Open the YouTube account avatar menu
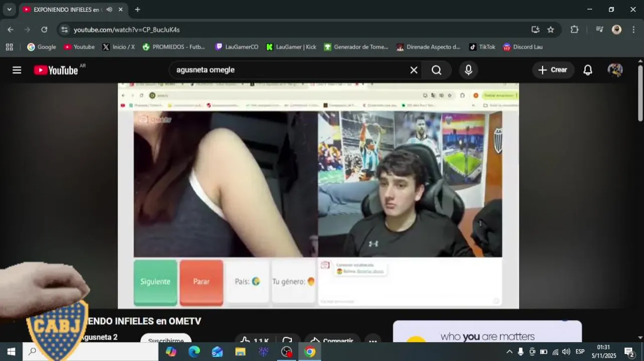This screenshot has height=361, width=644. coord(615,70)
